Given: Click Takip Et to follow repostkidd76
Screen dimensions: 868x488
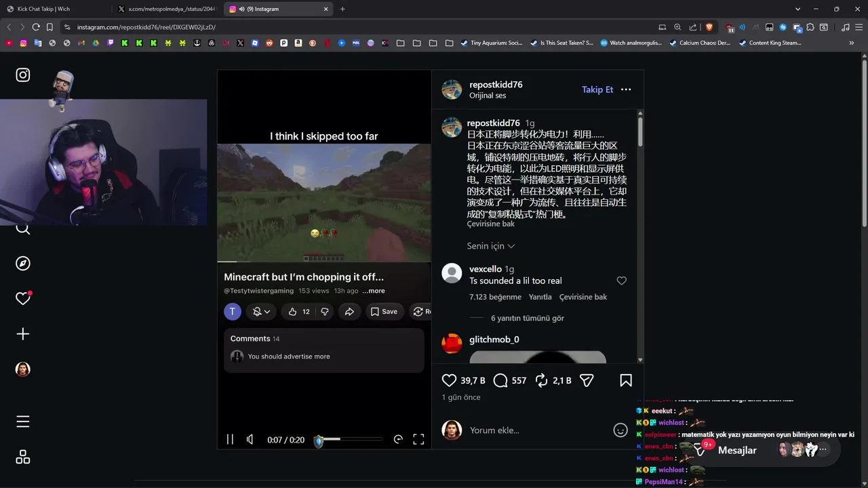Looking at the screenshot, I should click(x=597, y=89).
